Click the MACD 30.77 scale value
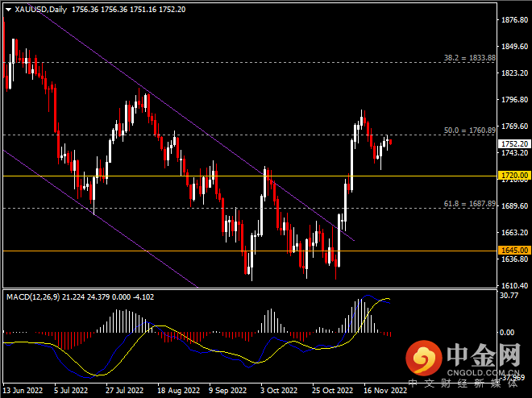 coord(508,297)
